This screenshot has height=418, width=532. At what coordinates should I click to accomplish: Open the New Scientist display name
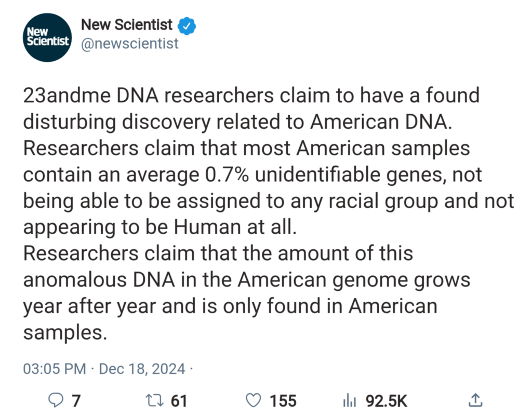tap(126, 24)
